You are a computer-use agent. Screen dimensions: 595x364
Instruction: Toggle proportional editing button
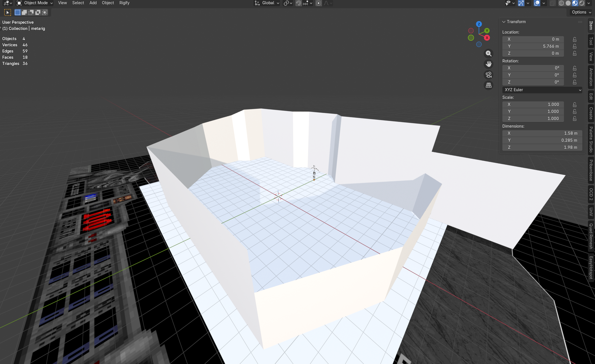(319, 3)
